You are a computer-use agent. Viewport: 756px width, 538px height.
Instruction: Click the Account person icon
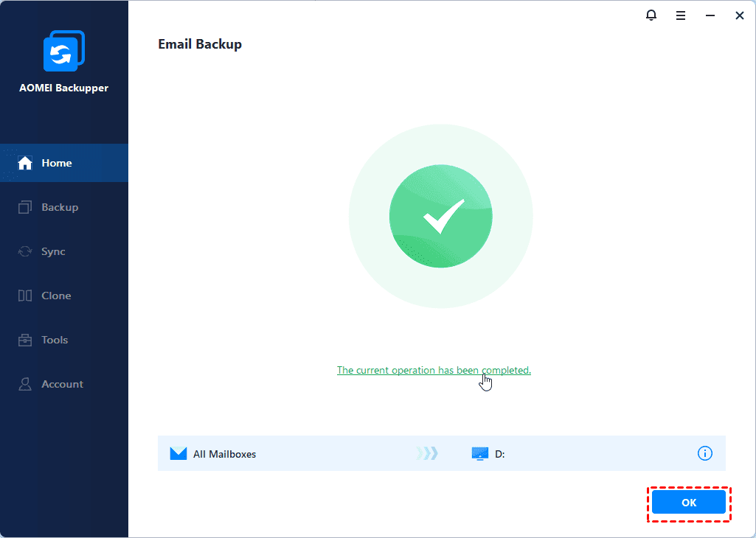point(25,384)
